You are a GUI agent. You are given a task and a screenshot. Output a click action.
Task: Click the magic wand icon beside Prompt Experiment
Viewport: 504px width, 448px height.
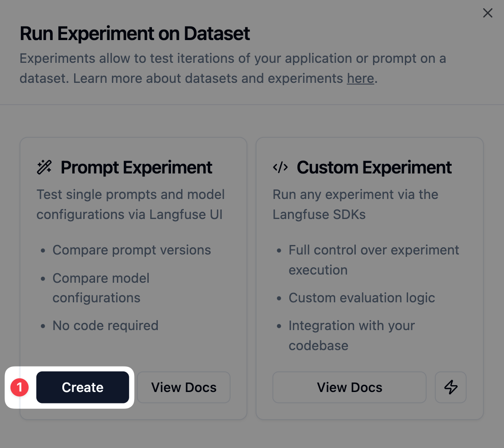pos(44,167)
